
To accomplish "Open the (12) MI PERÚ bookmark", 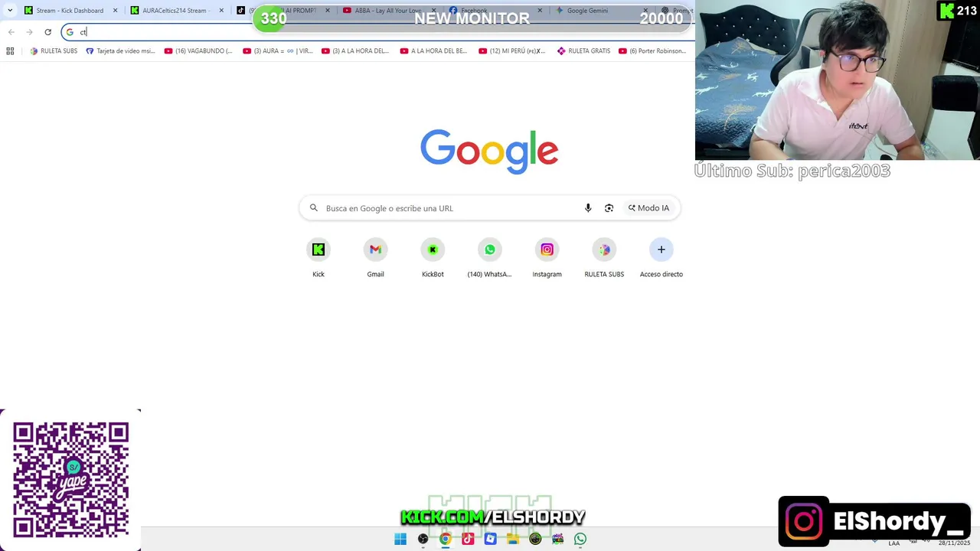I will (512, 51).
